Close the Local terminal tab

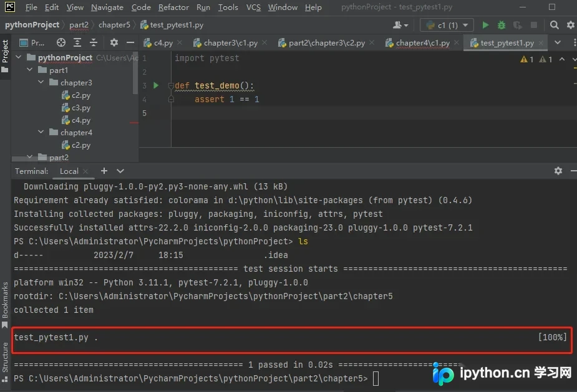[x=85, y=171]
